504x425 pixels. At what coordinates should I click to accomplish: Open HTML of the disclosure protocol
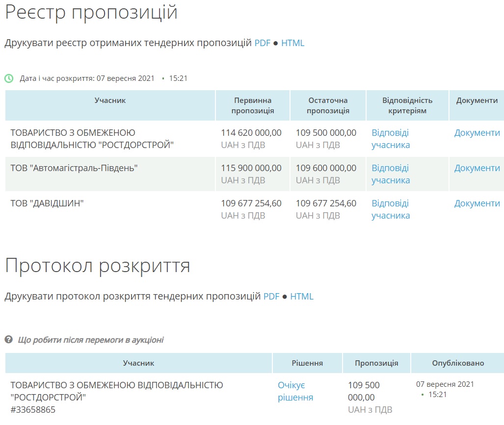(301, 296)
